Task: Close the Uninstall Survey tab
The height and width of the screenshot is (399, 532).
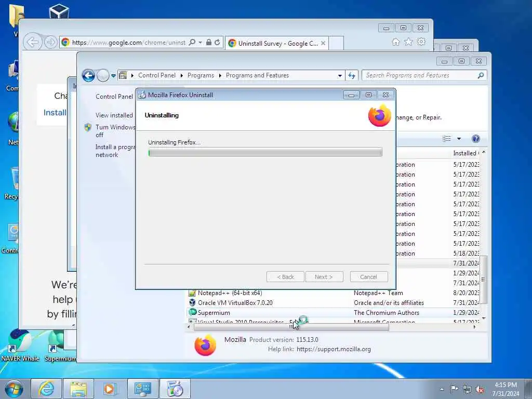Action: pyautogui.click(x=323, y=43)
